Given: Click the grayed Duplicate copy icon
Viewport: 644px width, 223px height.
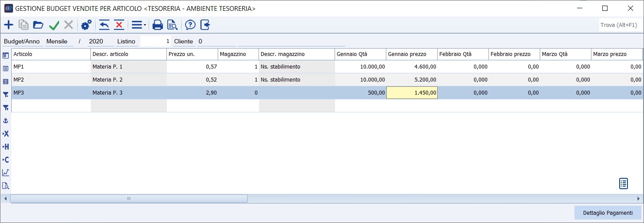Looking at the screenshot, I should (x=23, y=25).
